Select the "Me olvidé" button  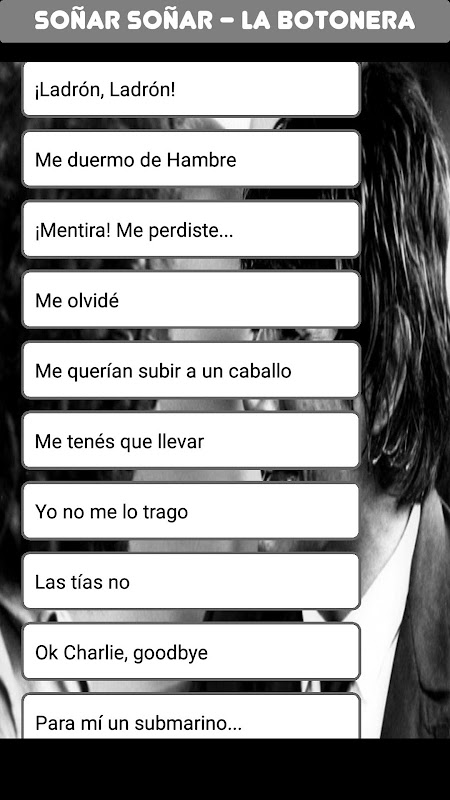[191, 299]
